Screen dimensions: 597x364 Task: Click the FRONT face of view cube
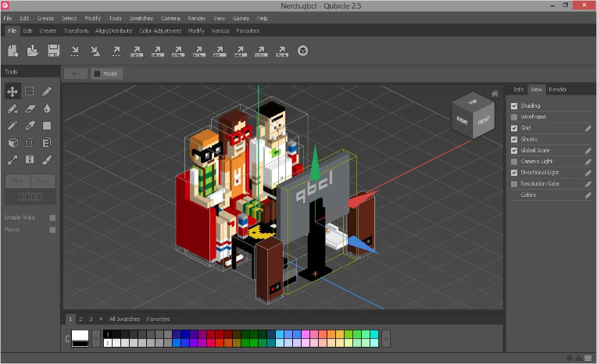point(484,121)
